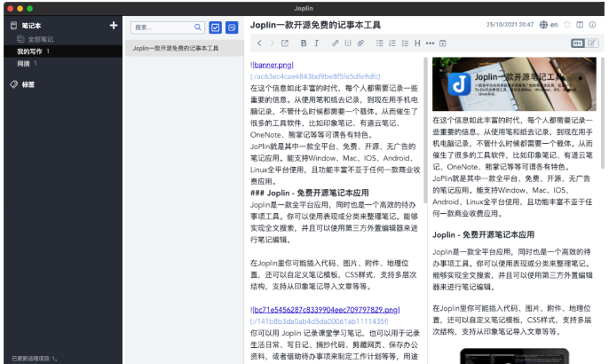Insert heading with H icon
This screenshot has height=364, width=609.
[x=417, y=44]
